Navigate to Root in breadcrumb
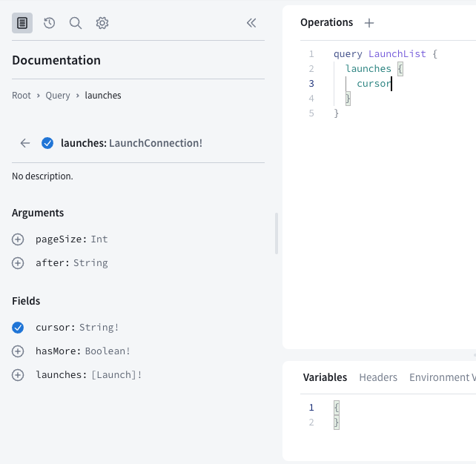Image resolution: width=476 pixels, height=464 pixels. click(22, 96)
